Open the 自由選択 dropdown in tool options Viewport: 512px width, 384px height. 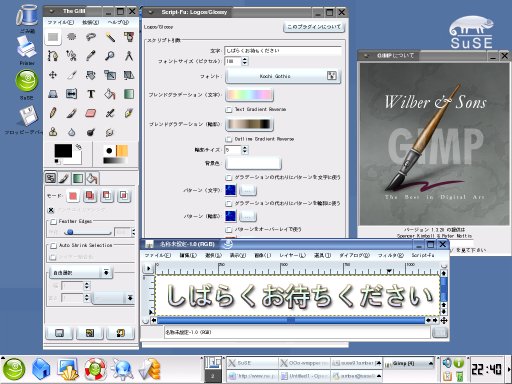coord(81,273)
